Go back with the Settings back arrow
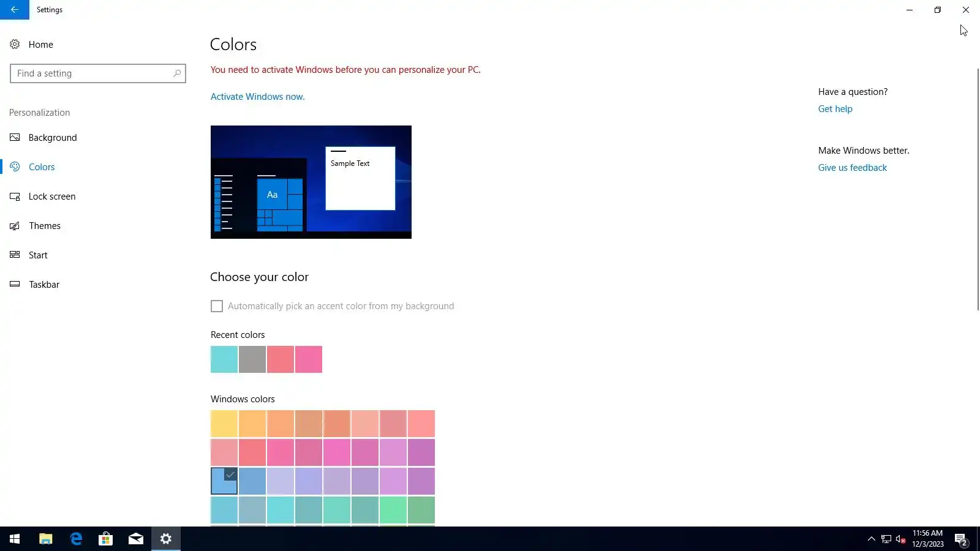The width and height of the screenshot is (980, 551). 15,10
